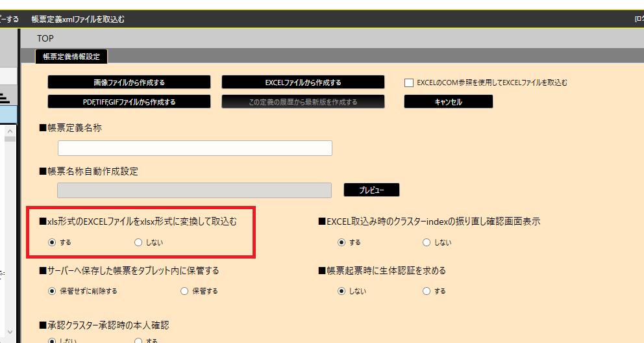Viewport: 644px width, 343px height.
Task: Click the 帳票定義名称 text field
Action: click(x=195, y=148)
